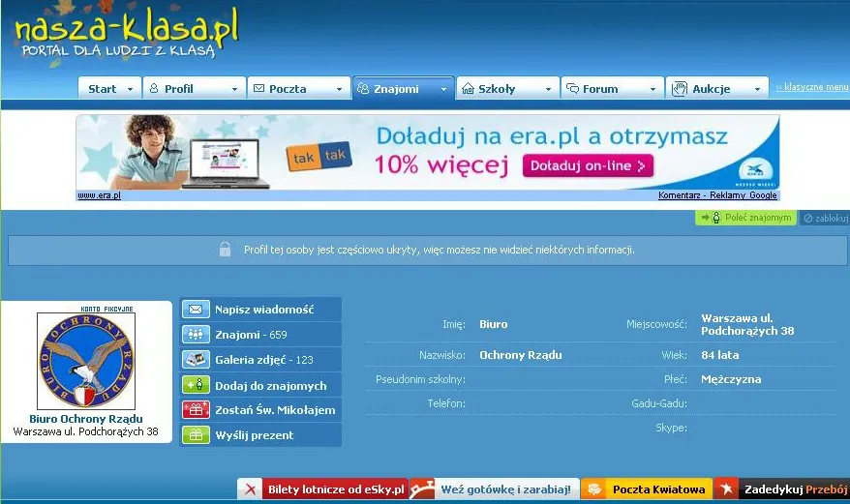Click the zablokuj button
The image size is (850, 504).
tap(825, 218)
